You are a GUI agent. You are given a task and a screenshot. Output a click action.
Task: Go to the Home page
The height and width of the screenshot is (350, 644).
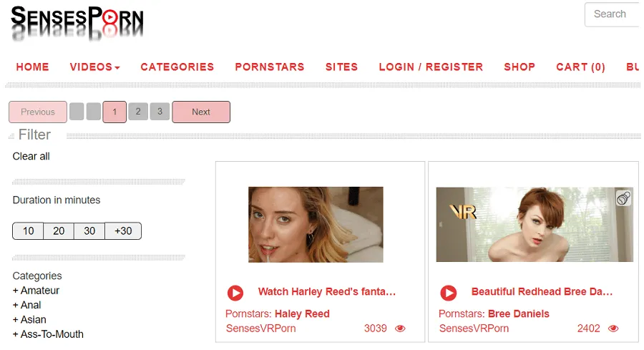point(32,67)
